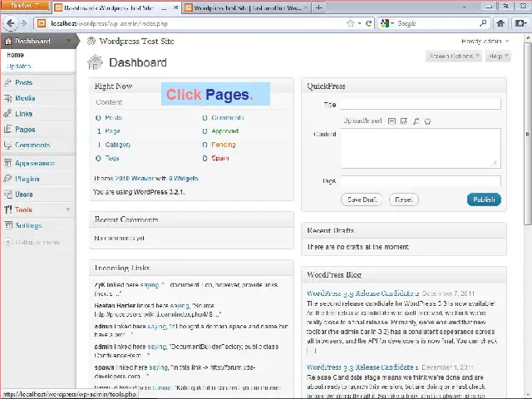Click the Settings icon in admin menu
This screenshot has height=399, width=532.
(x=7, y=225)
